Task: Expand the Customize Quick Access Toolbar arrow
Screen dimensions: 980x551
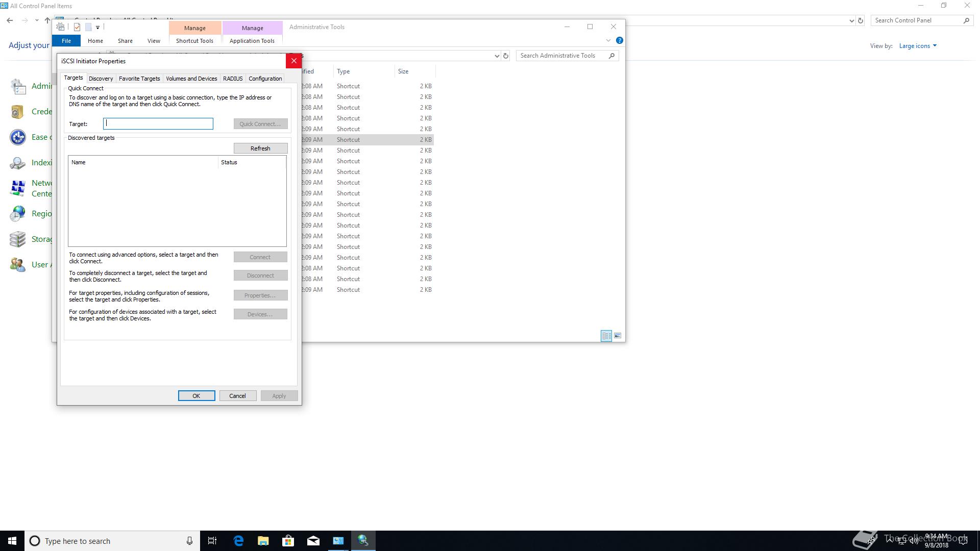Action: (x=97, y=28)
